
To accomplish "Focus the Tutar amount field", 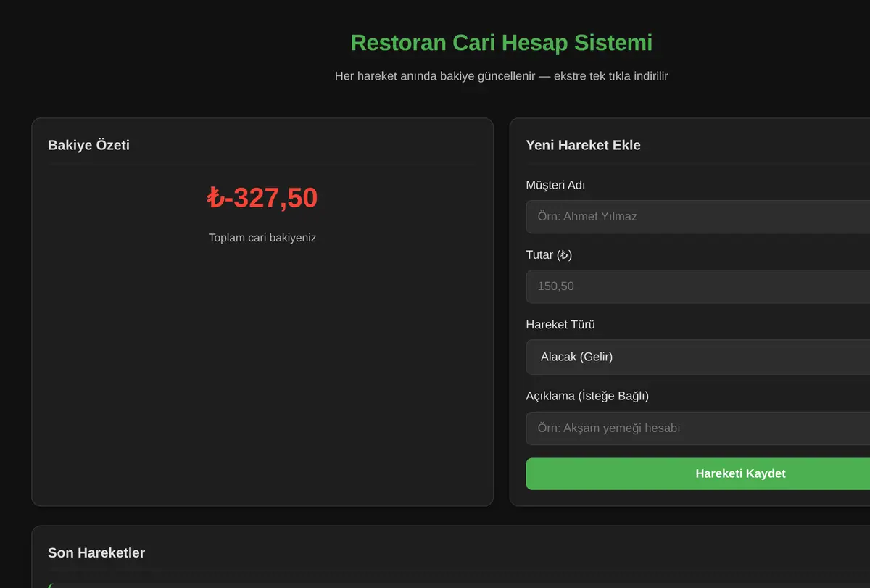I will click(x=697, y=286).
